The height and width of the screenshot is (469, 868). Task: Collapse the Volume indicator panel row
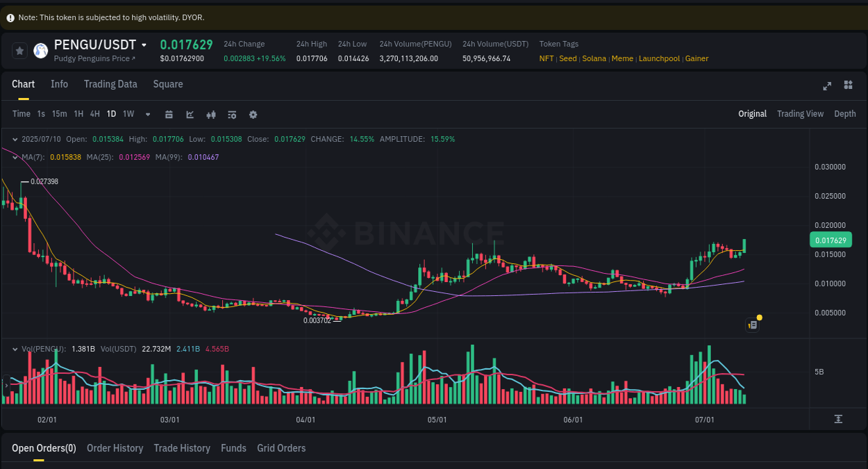[15, 348]
